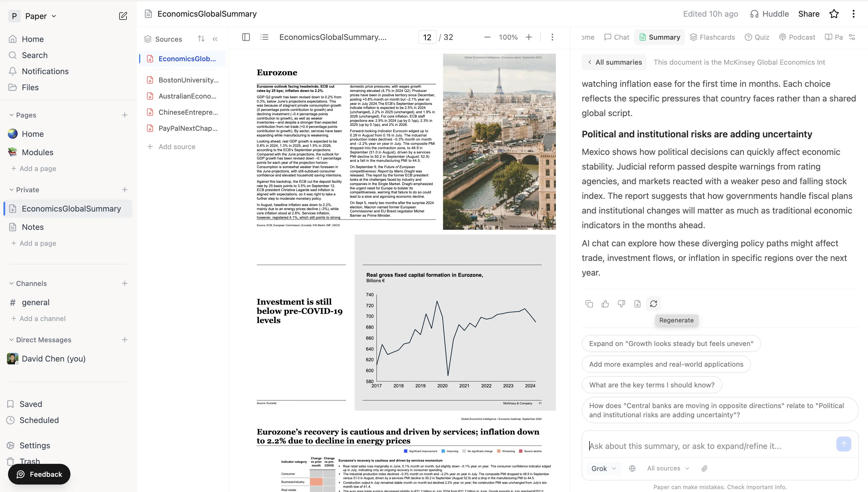The image size is (868, 492).
Task: Open the general channel
Action: point(30,302)
